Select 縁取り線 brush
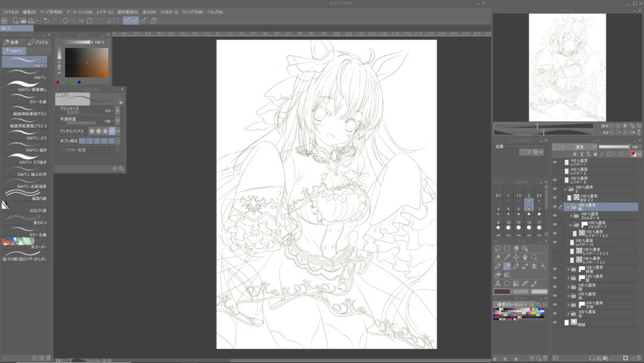This screenshot has height=363, width=644. click(26, 195)
